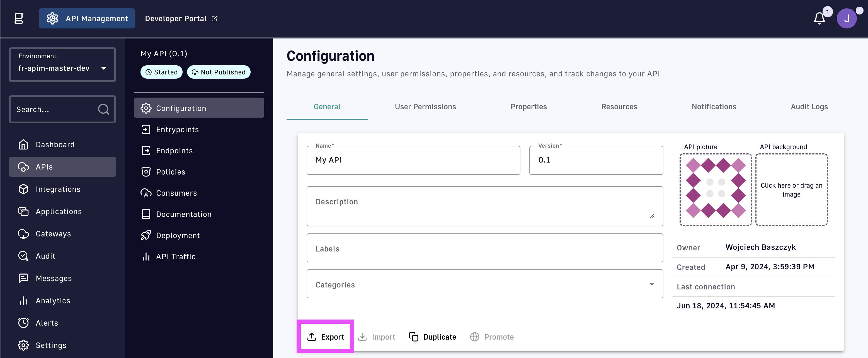
Task: Click into the Description text area
Action: (484, 206)
